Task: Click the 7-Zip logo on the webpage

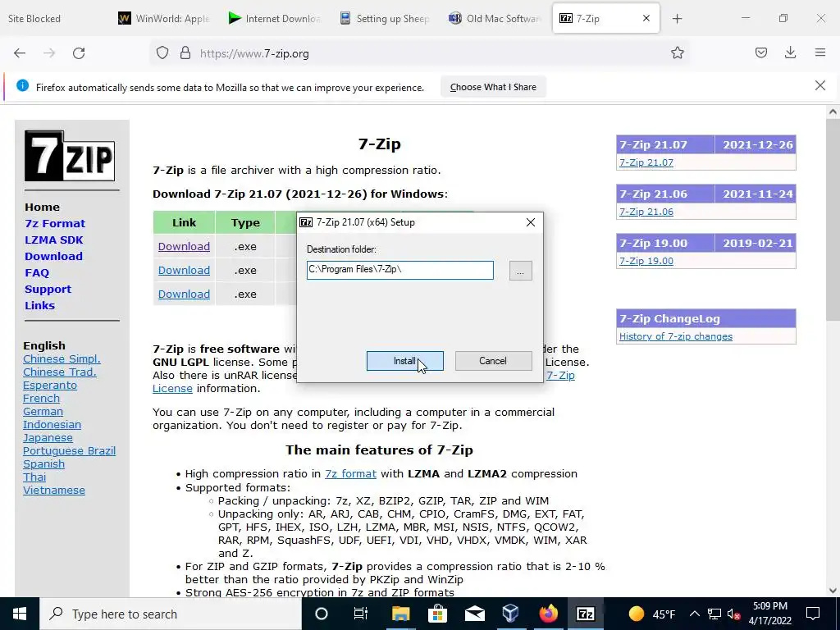Action: (x=70, y=156)
